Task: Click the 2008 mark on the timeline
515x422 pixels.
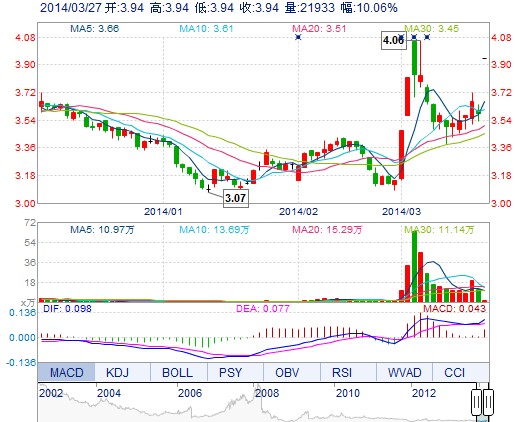Action: 267,393
